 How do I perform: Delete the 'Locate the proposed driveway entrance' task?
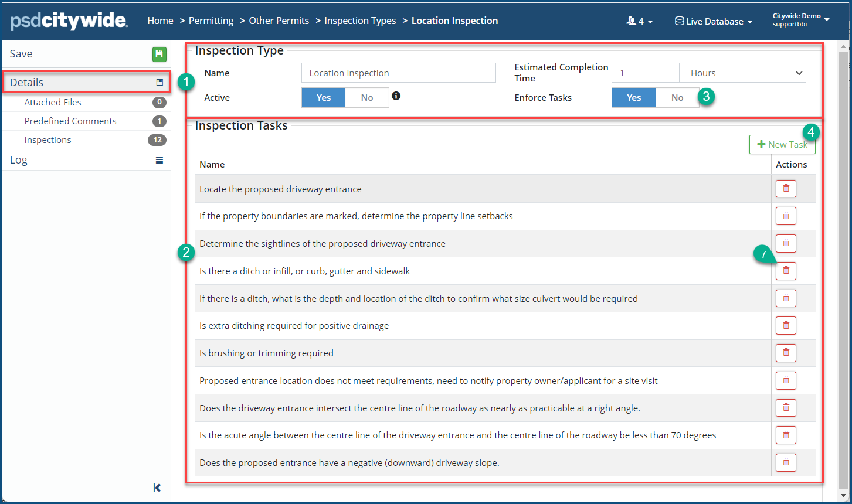click(786, 189)
